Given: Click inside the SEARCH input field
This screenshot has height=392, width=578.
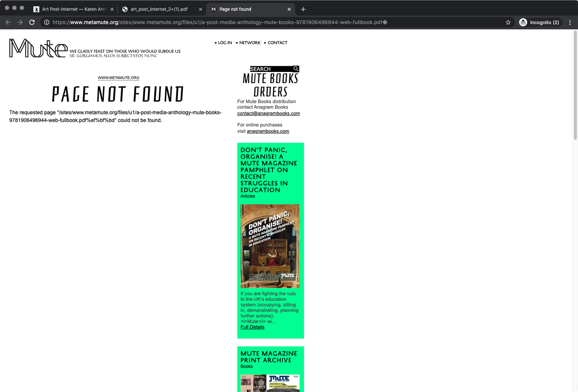Looking at the screenshot, I should click(x=271, y=69).
